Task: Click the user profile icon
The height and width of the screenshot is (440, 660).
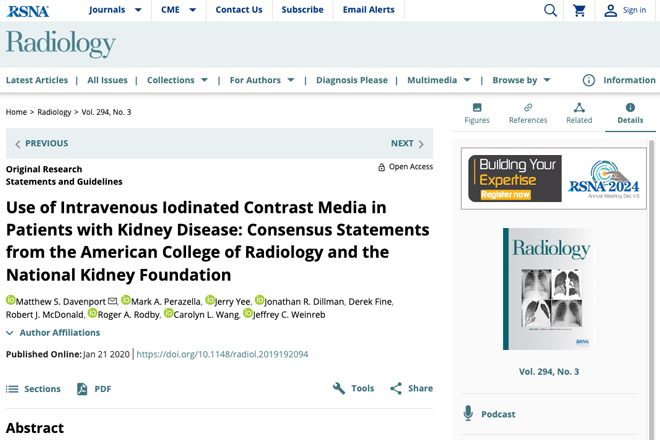Action: 610,11
